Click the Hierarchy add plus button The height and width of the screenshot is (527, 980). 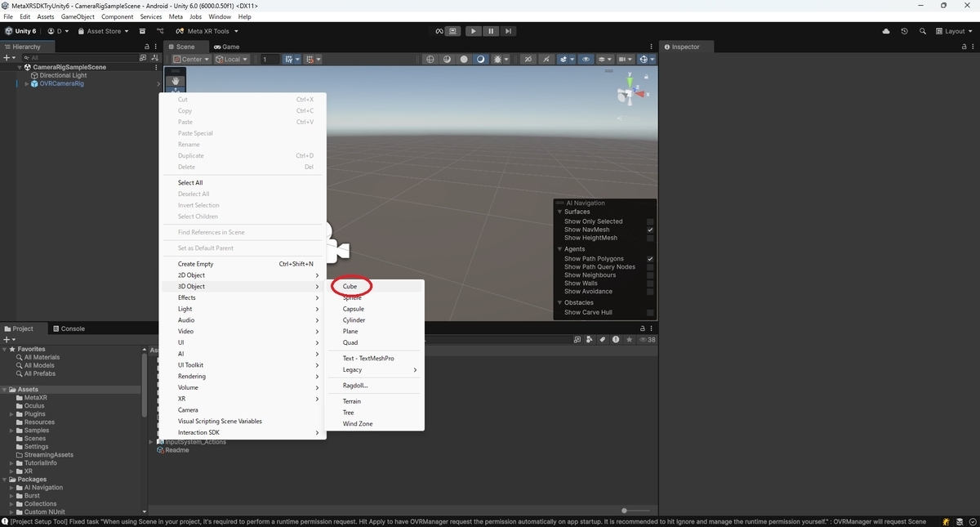[8, 58]
